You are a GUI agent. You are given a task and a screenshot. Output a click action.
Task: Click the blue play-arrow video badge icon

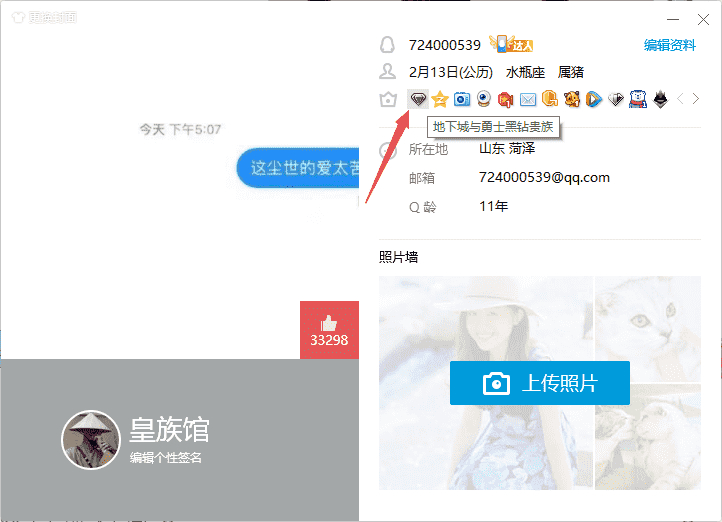594,99
